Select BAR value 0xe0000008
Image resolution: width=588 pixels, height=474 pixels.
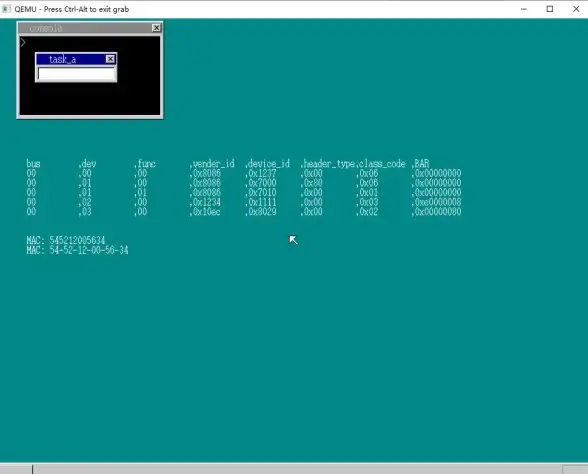pyautogui.click(x=438, y=202)
